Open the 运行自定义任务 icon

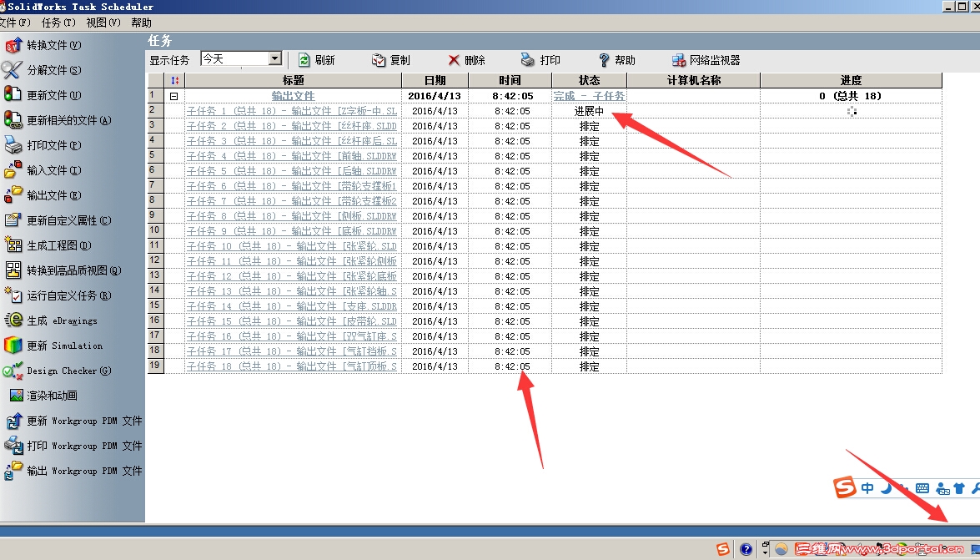point(13,295)
